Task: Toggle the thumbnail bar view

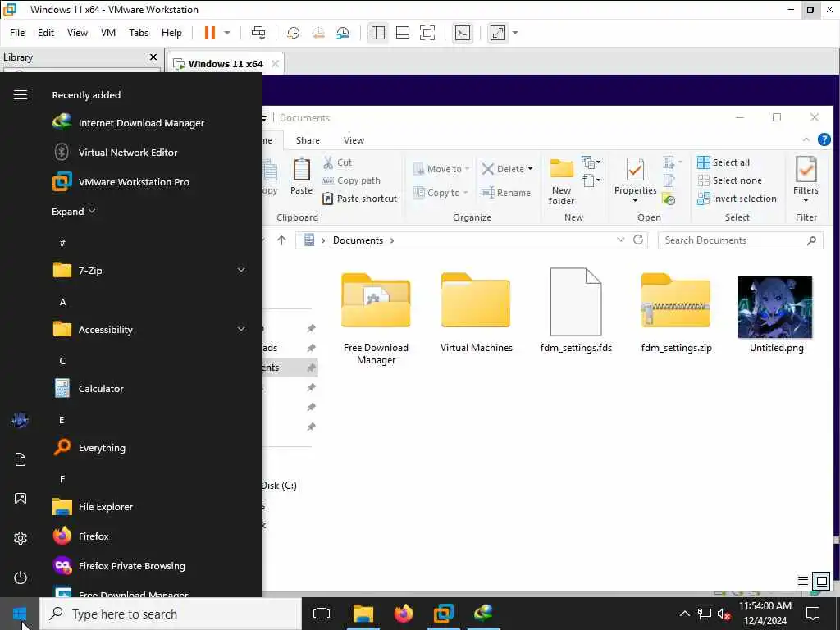Action: click(402, 33)
